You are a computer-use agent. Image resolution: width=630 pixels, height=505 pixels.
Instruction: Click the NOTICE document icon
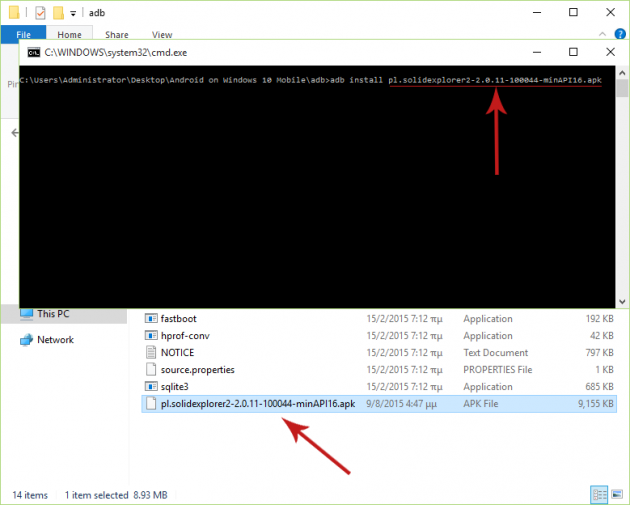point(151,352)
